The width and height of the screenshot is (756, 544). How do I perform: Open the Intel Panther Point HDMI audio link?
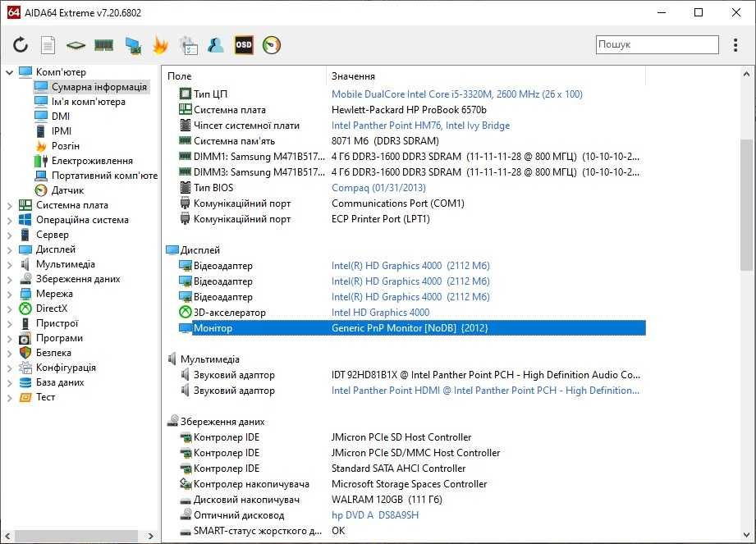(485, 391)
